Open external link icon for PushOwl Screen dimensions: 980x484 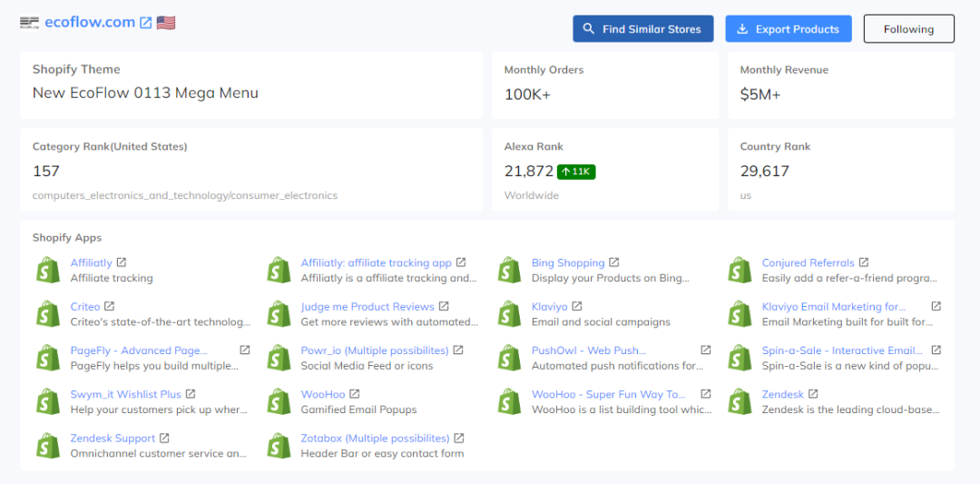706,351
